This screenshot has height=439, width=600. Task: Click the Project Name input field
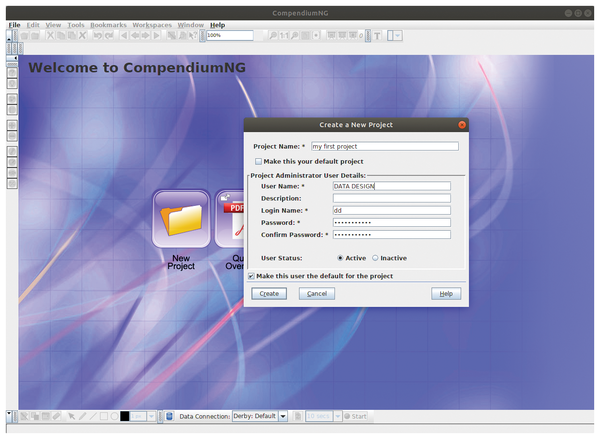[385, 146]
